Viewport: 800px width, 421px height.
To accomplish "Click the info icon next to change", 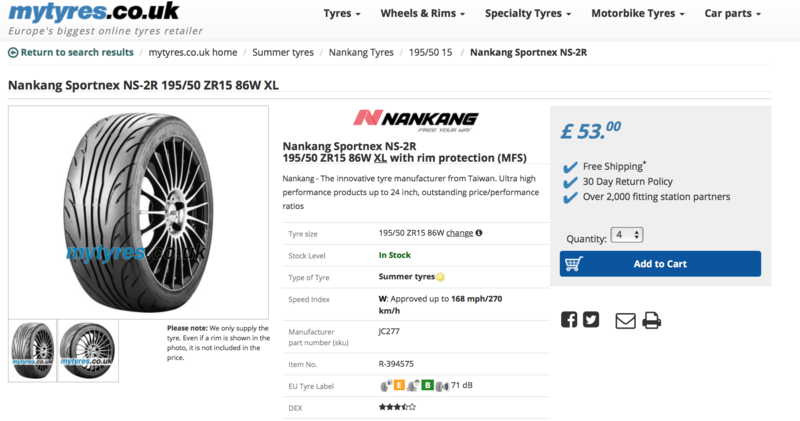I will (479, 233).
